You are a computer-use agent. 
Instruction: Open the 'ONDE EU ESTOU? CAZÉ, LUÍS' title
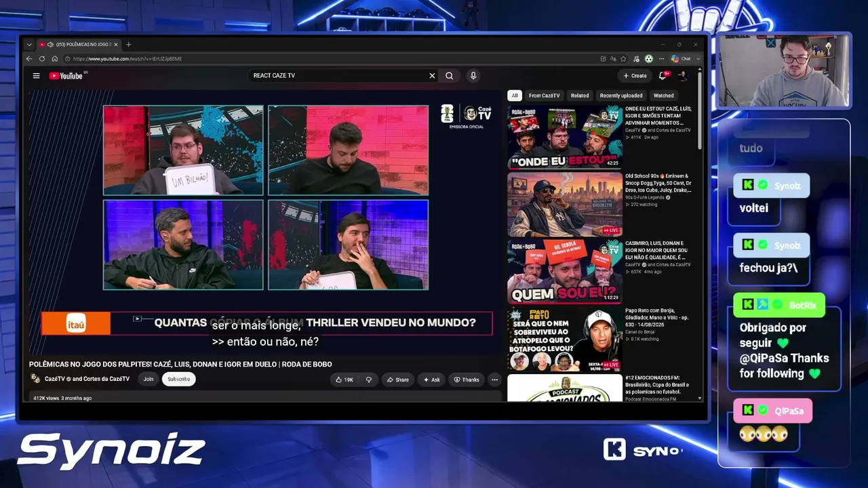coord(657,116)
